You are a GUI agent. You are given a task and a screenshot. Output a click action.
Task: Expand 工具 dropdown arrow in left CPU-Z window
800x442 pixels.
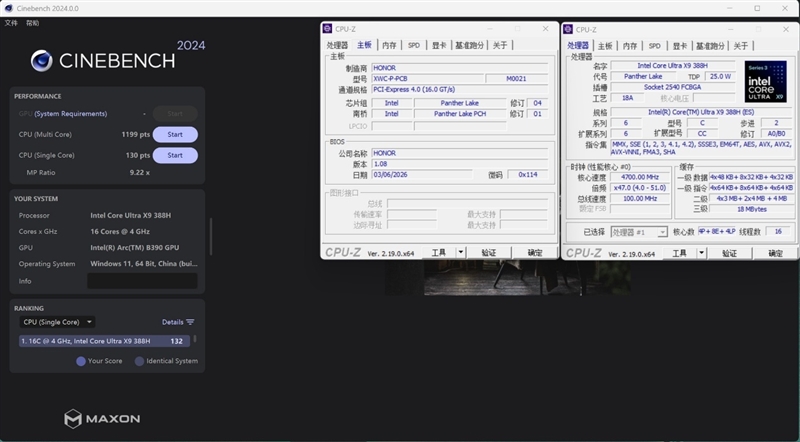[461, 253]
